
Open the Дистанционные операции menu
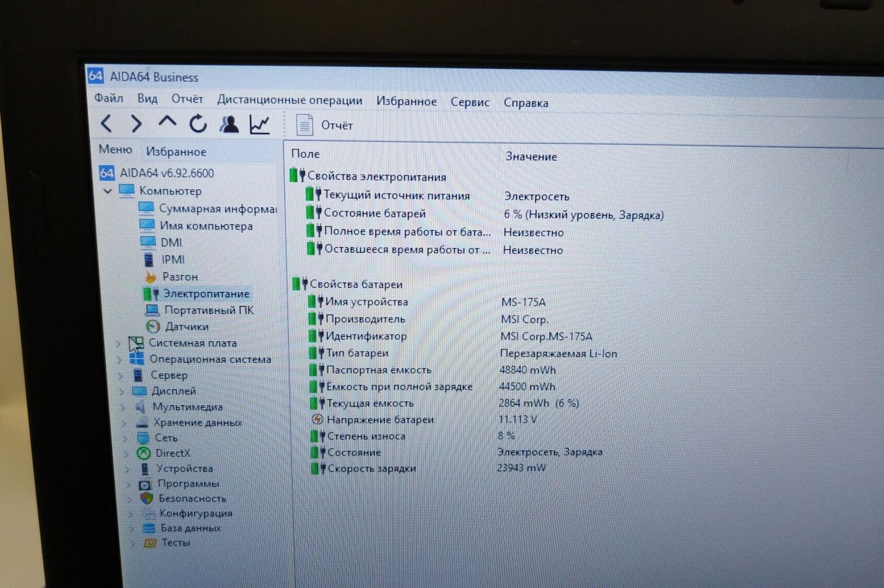[x=290, y=100]
